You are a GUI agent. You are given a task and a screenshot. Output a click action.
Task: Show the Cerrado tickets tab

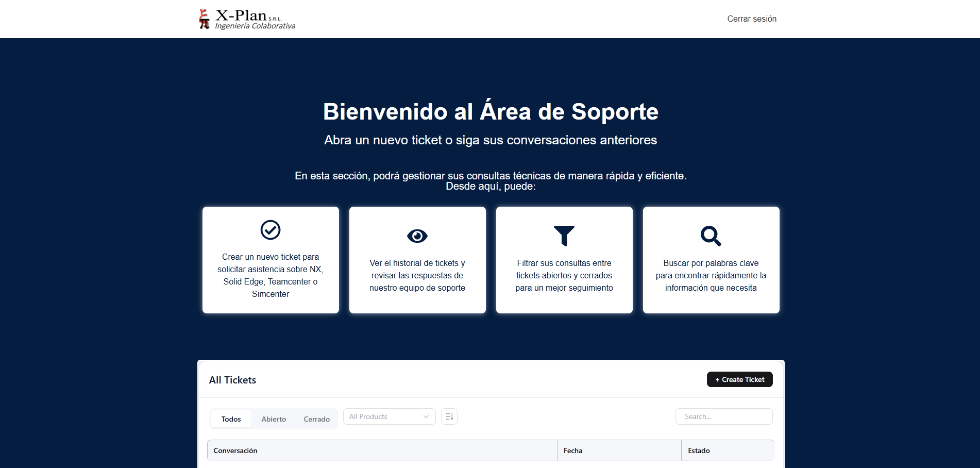pyautogui.click(x=316, y=419)
